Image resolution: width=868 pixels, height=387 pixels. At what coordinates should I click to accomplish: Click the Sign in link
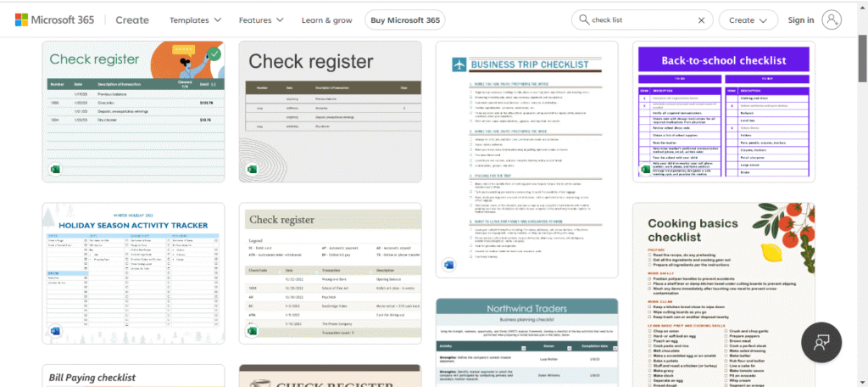coord(800,20)
